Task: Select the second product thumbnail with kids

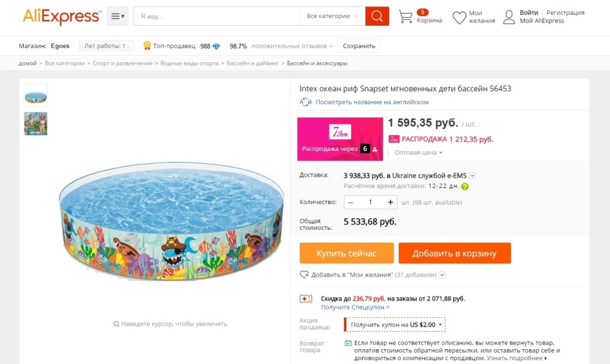Action: (x=36, y=123)
